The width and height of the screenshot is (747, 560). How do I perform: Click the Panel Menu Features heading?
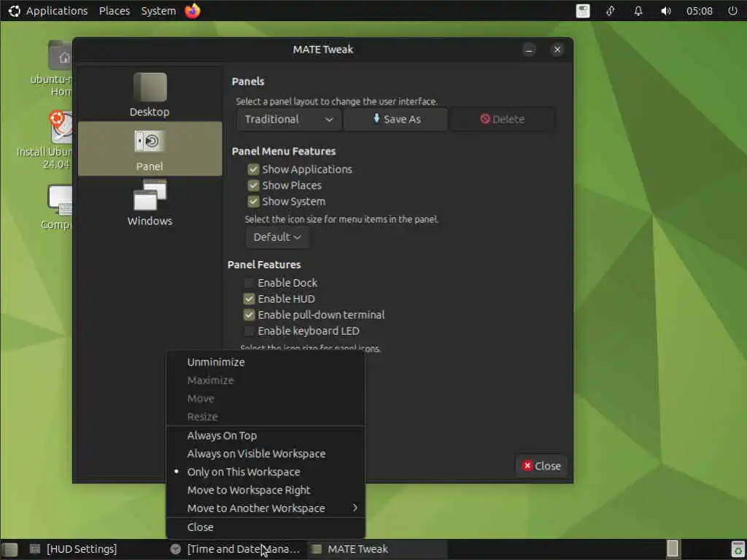[284, 152]
